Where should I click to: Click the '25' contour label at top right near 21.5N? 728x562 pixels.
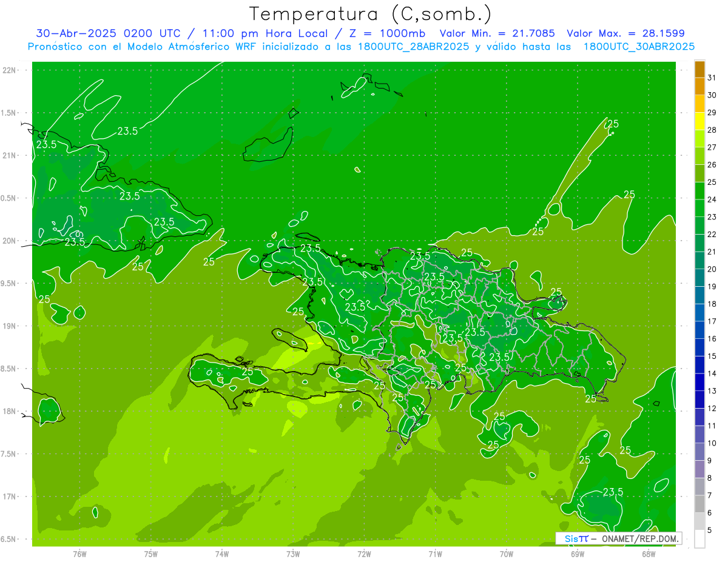coord(613,124)
